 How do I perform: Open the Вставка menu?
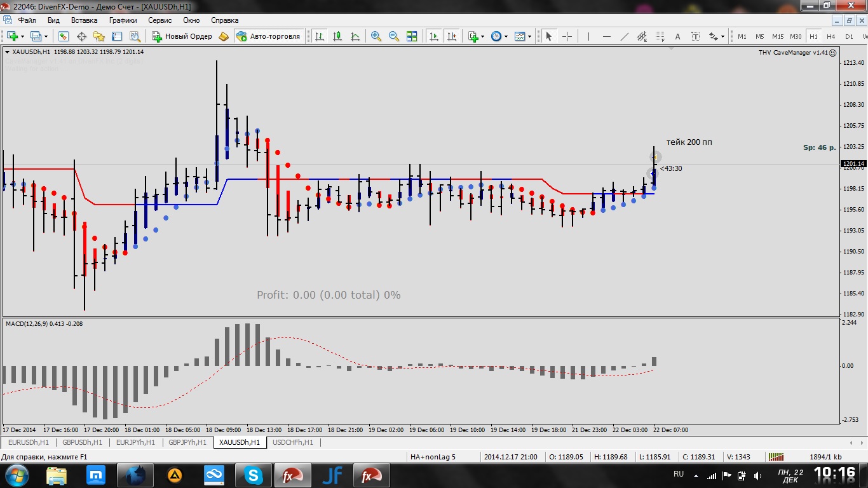85,20
